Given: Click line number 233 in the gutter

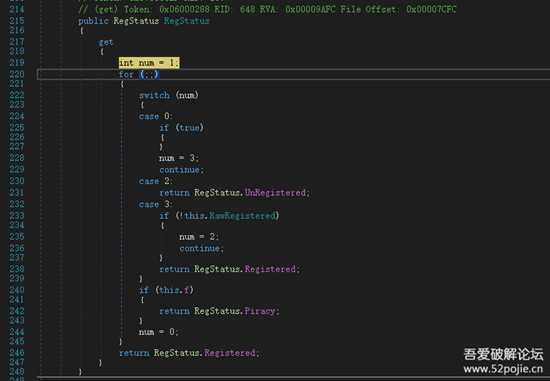Looking at the screenshot, I should [x=16, y=215].
